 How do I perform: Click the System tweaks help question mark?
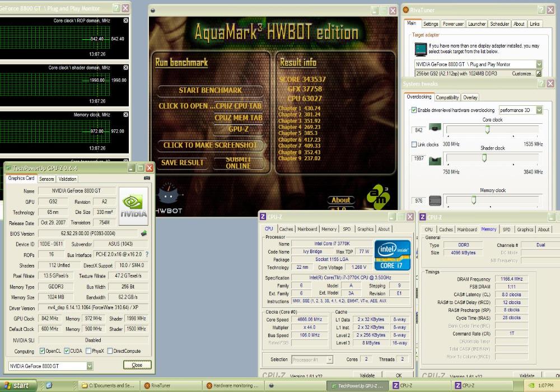point(542,83)
